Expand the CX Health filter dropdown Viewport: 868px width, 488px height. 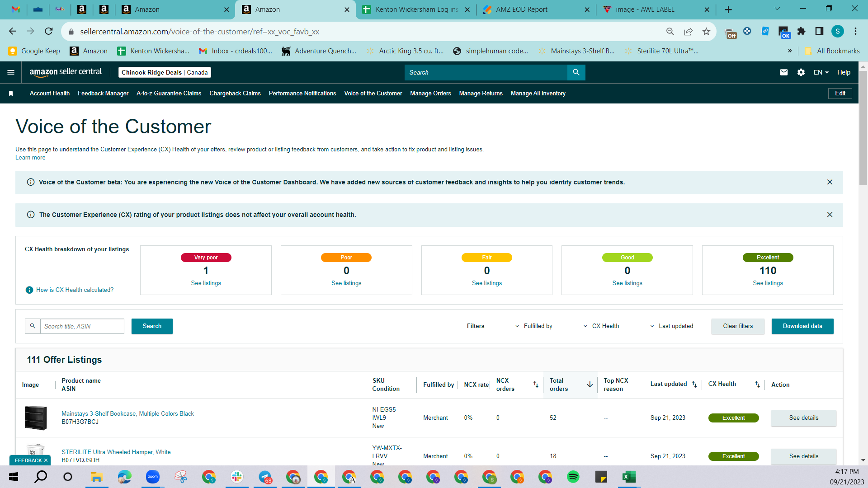[x=601, y=326]
